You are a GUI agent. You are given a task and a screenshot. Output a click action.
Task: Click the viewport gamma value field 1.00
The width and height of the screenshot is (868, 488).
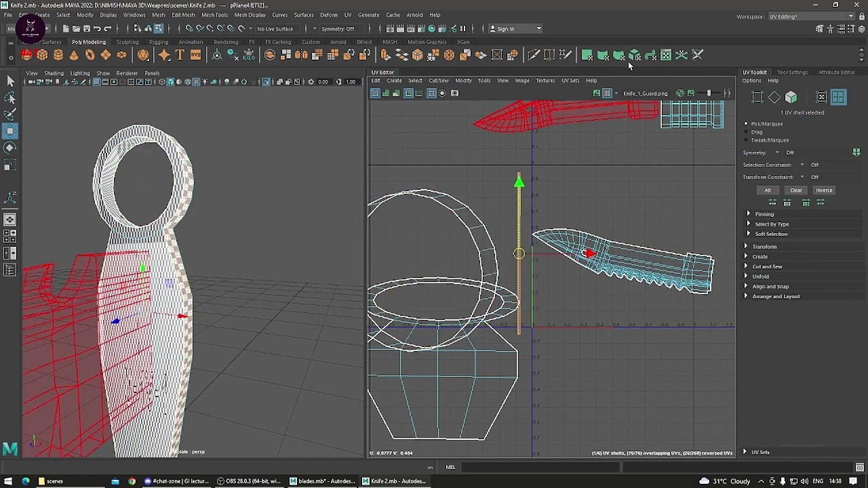tap(351, 82)
